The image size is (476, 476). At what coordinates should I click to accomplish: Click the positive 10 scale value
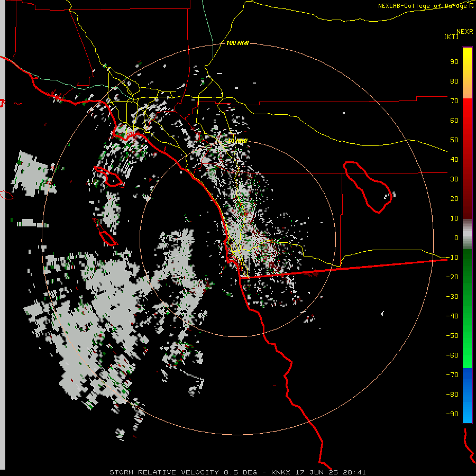454,218
